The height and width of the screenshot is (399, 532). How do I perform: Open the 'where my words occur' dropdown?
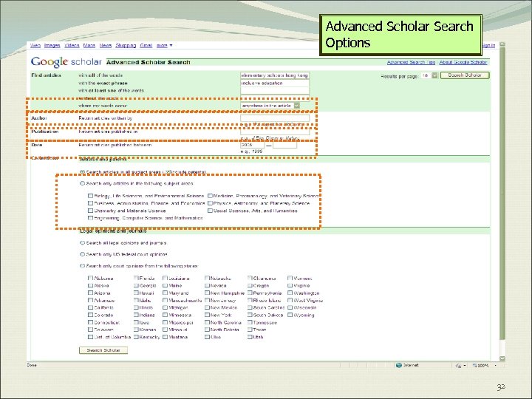[270, 106]
